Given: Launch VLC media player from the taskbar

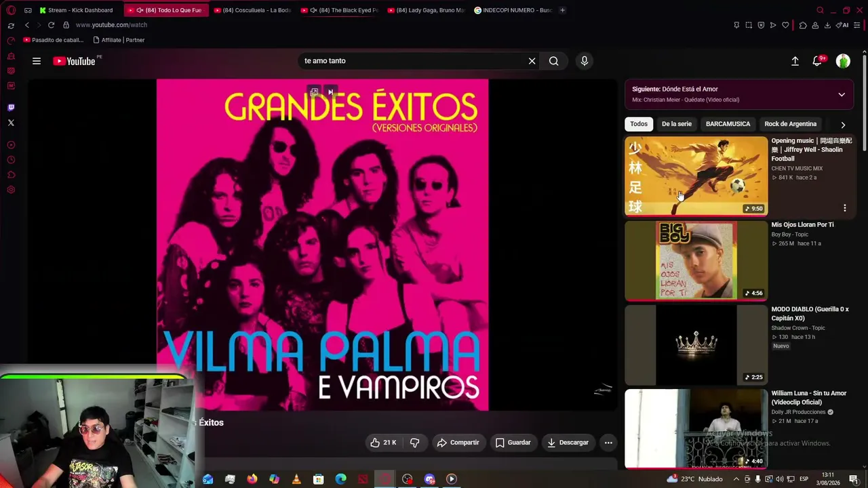Looking at the screenshot, I should point(296,479).
